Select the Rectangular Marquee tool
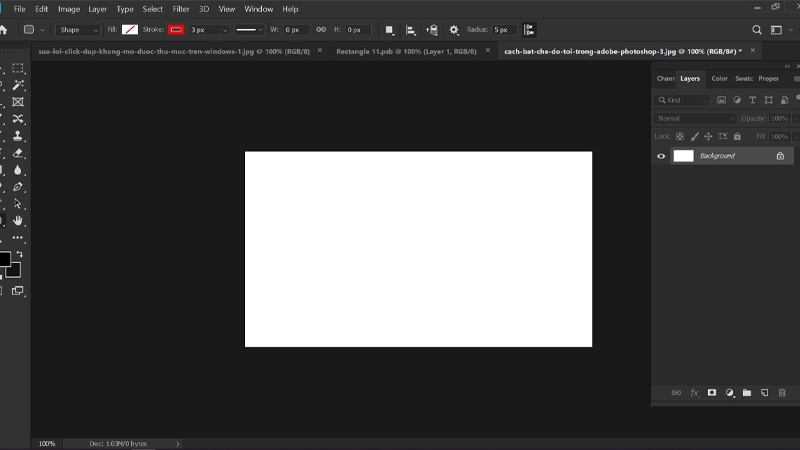The height and width of the screenshot is (450, 800). (18, 68)
